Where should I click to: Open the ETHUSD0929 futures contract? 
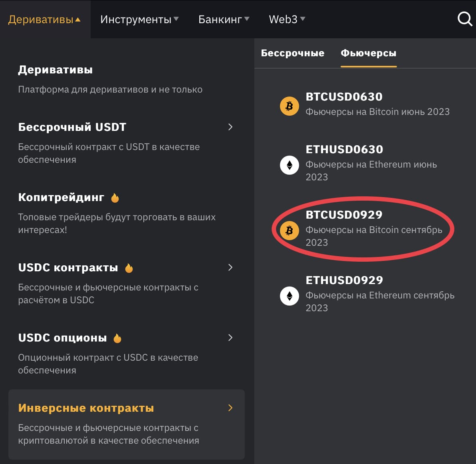tap(344, 280)
